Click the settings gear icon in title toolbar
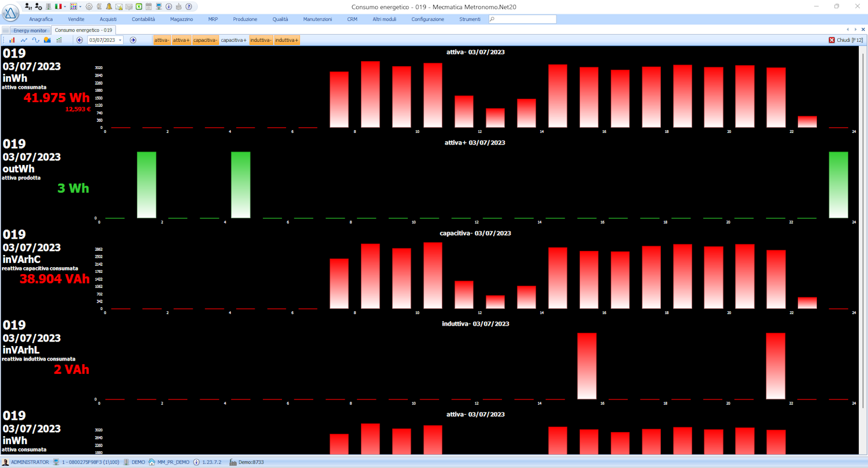This screenshot has height=468, width=868. click(x=89, y=6)
